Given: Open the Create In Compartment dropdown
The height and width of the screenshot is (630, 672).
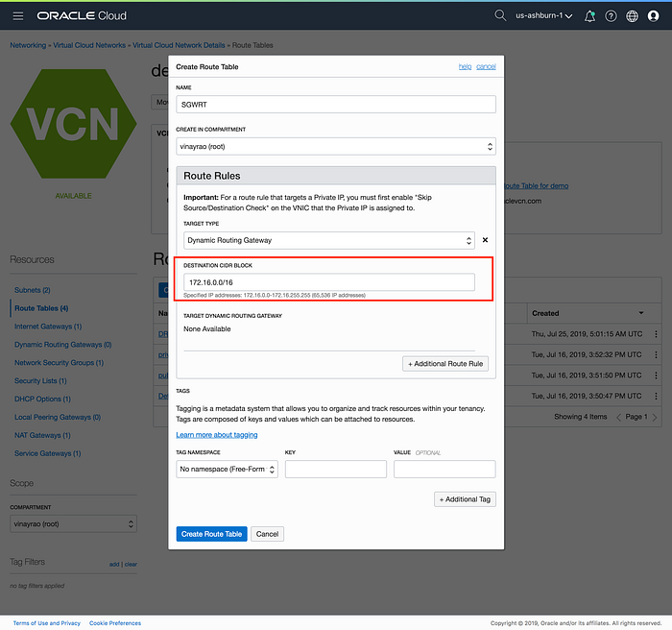Looking at the screenshot, I should [336, 146].
